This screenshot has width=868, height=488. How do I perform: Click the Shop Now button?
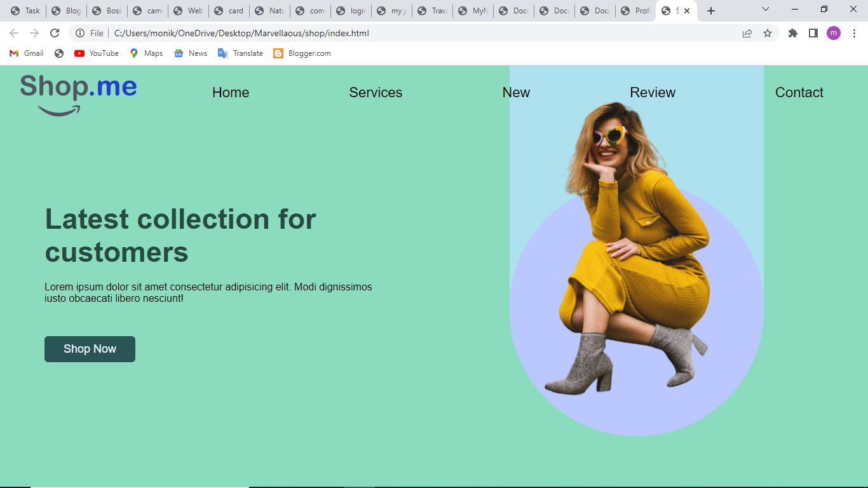[x=90, y=349]
